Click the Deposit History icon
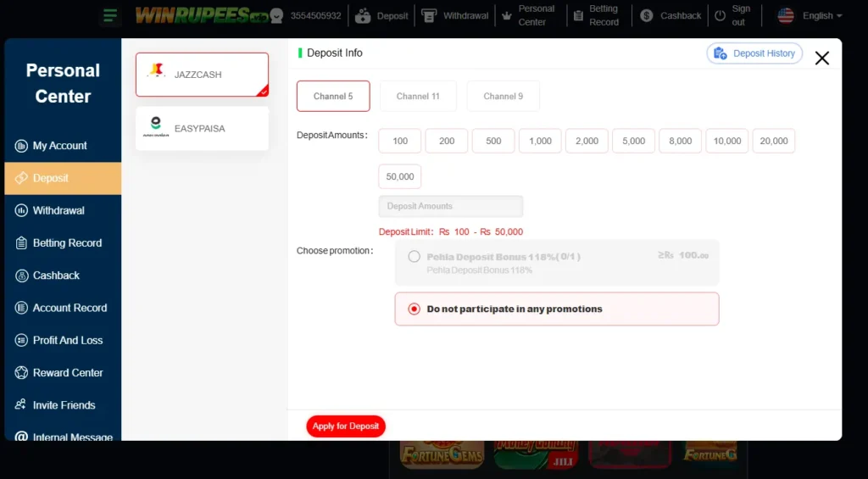Image resolution: width=868 pixels, height=479 pixels. click(721, 53)
